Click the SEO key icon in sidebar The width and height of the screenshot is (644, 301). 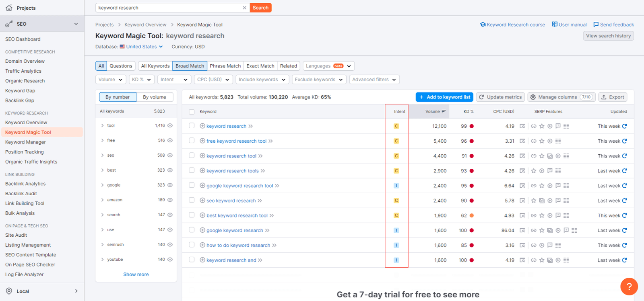9,24
